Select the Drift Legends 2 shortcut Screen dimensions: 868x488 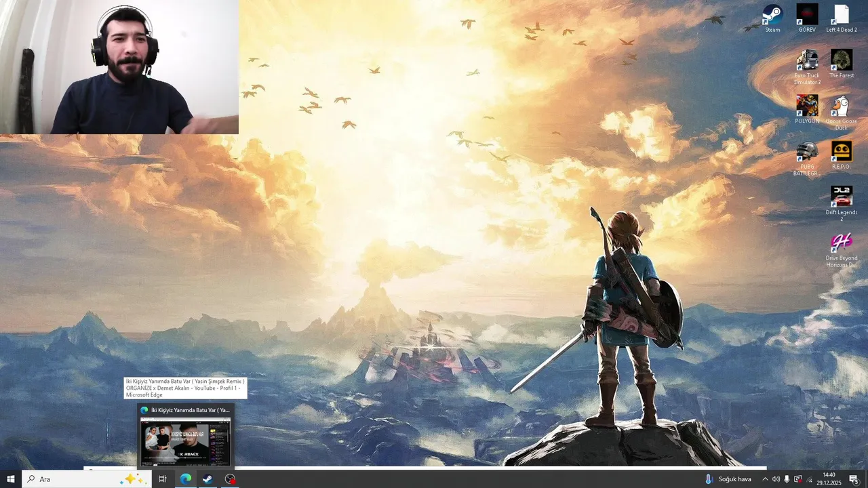842,203
